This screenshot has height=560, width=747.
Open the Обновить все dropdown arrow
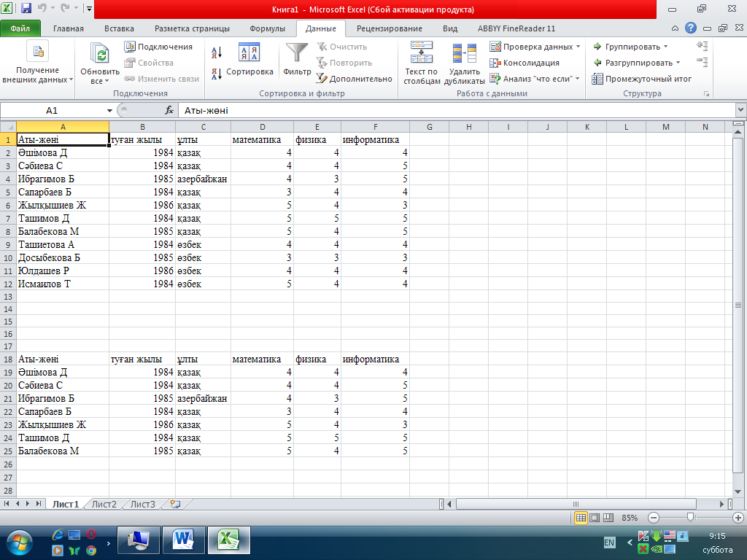point(107,82)
